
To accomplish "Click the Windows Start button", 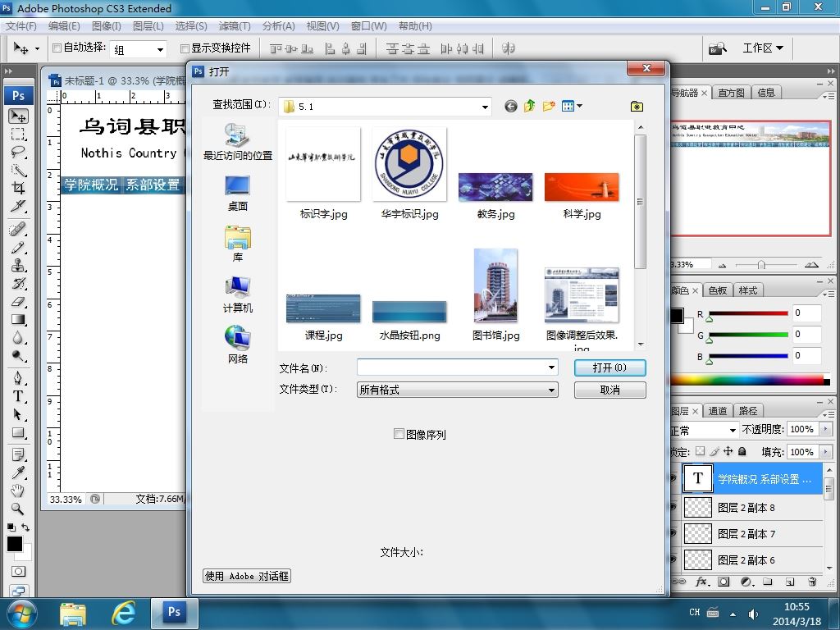I will (x=21, y=614).
